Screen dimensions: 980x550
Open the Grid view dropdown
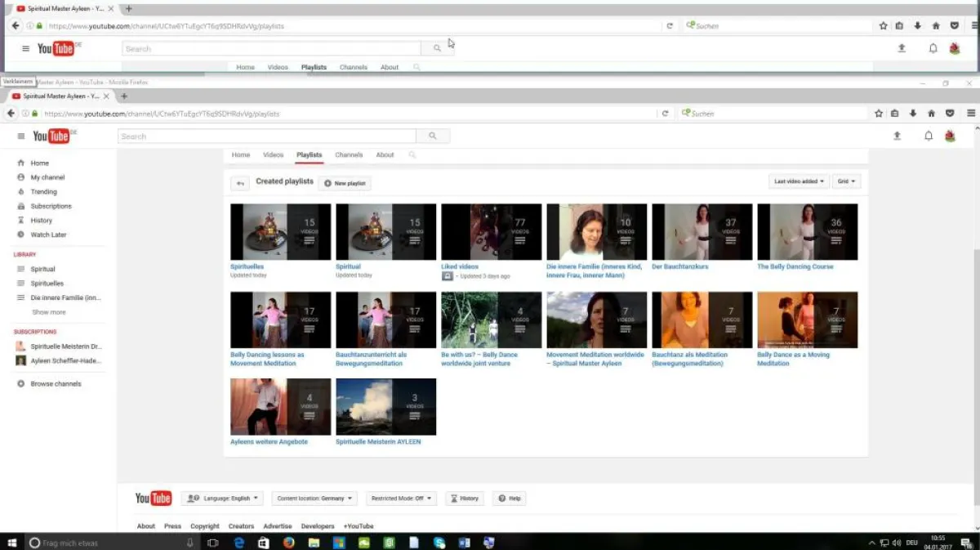(x=845, y=181)
